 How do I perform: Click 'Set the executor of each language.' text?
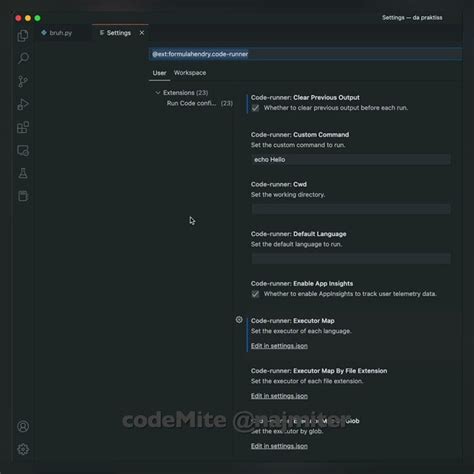pyautogui.click(x=301, y=331)
